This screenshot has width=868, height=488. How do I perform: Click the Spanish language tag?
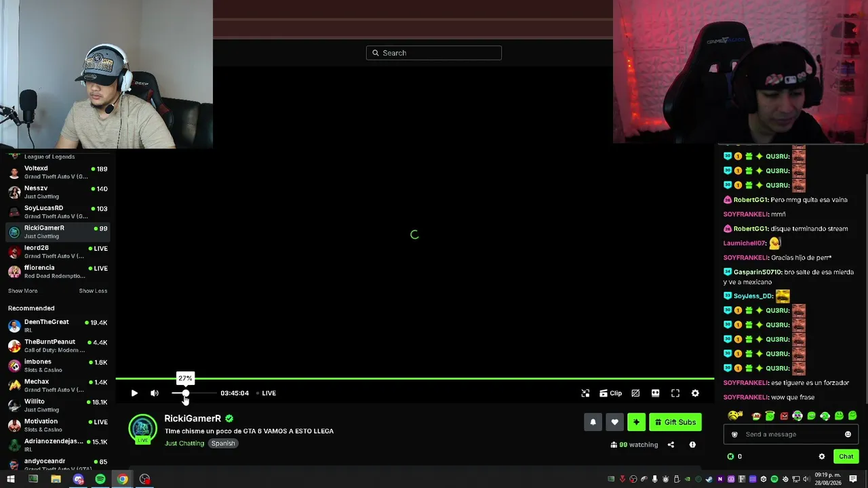point(223,443)
